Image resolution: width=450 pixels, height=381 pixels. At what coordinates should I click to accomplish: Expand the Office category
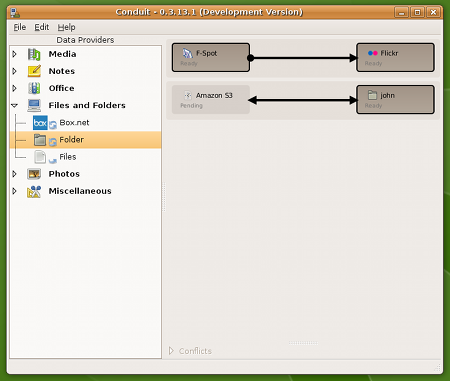pos(14,88)
